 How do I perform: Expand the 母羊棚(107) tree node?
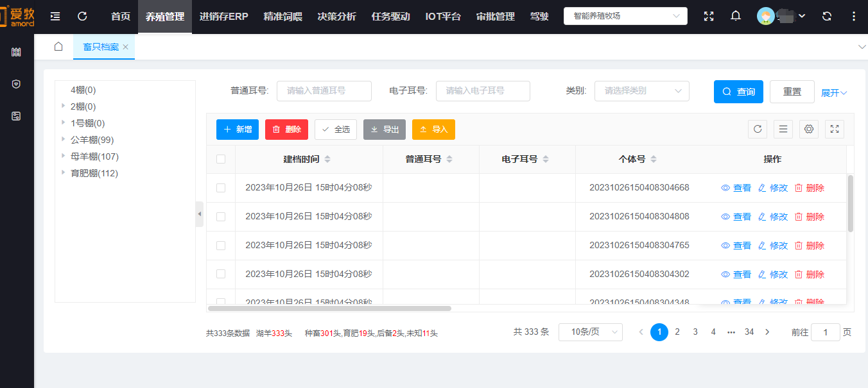point(63,156)
